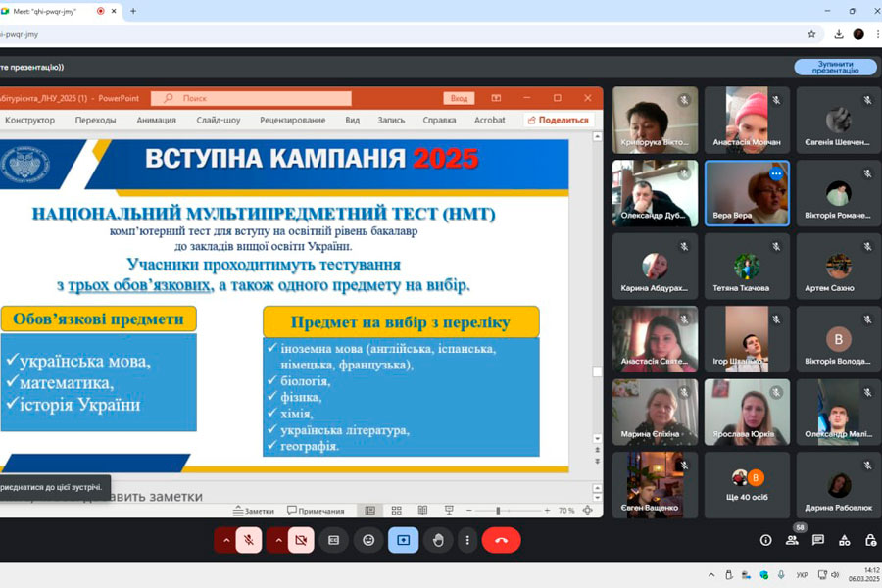Stop presenting with the 'Зупинити презентацію' button
The width and height of the screenshot is (882, 588).
pyautogui.click(x=835, y=67)
